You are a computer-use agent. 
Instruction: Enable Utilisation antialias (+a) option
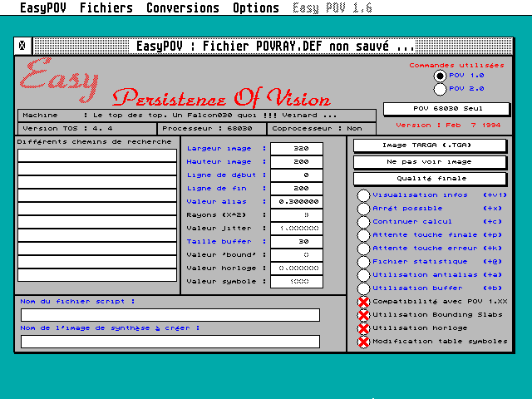coord(363,275)
